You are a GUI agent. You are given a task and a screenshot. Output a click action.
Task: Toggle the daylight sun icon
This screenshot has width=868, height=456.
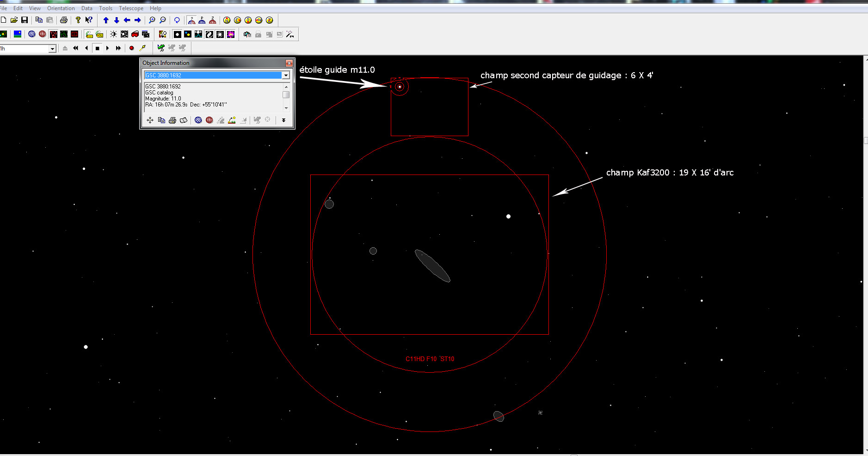[114, 34]
